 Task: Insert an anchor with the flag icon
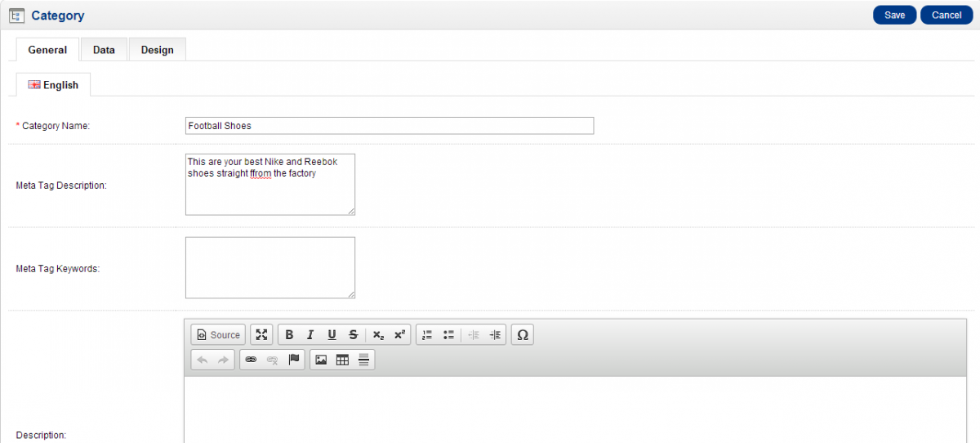[x=294, y=360]
